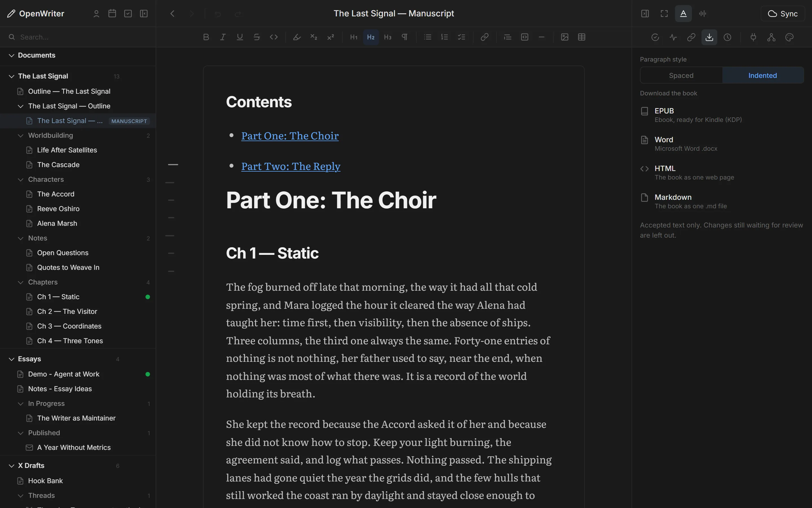Set Heading 1 style
This screenshot has height=508, width=812.
(354, 37)
